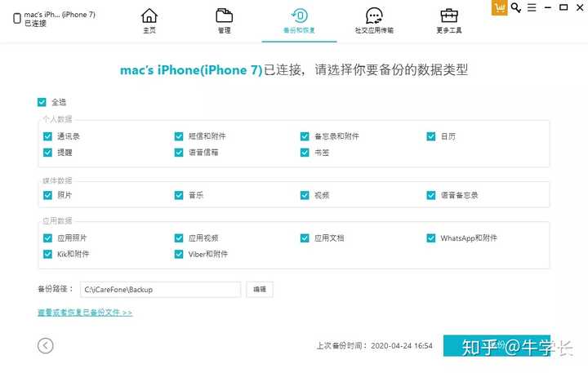Open the view or restore backups link
This screenshot has height=373, width=588.
(85, 313)
